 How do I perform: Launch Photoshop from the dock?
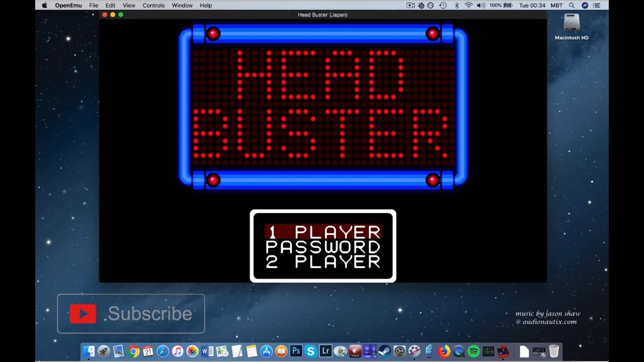coord(296,351)
